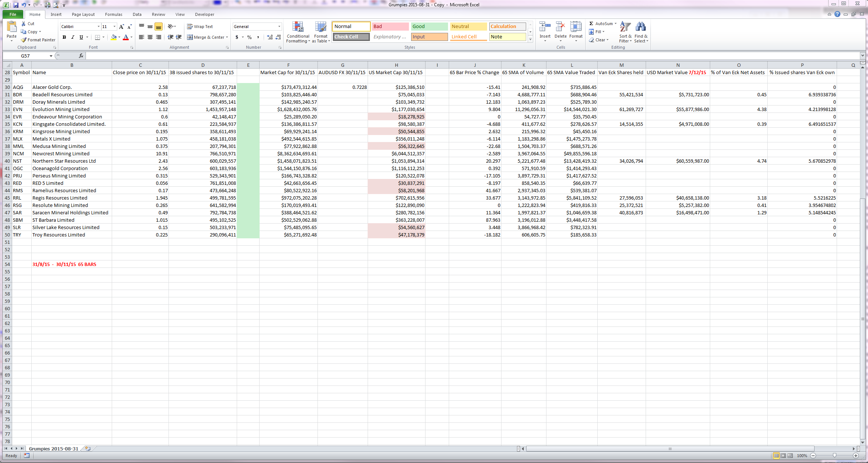Open the Borders dropdown arrow
This screenshot has width=868, height=463.
[103, 37]
